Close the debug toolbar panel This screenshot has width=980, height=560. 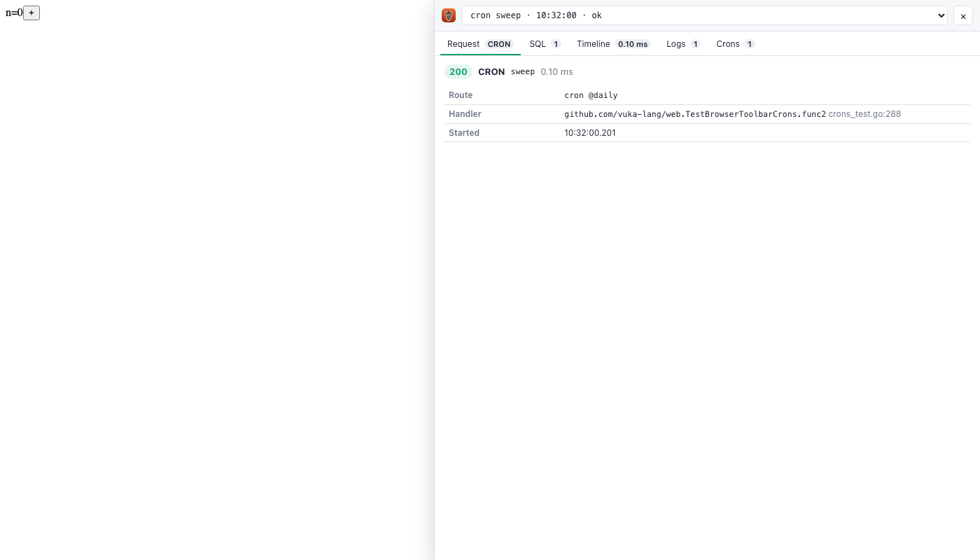pyautogui.click(x=963, y=15)
